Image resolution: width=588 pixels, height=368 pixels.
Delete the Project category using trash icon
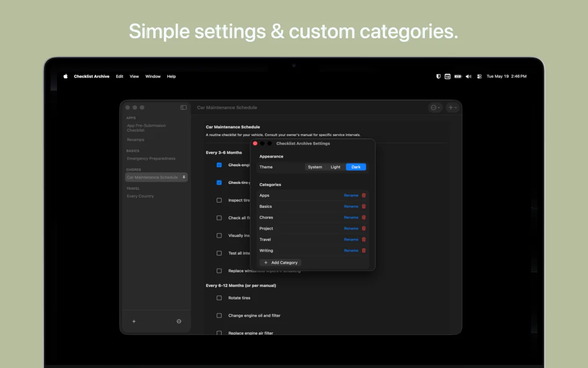pyautogui.click(x=364, y=229)
